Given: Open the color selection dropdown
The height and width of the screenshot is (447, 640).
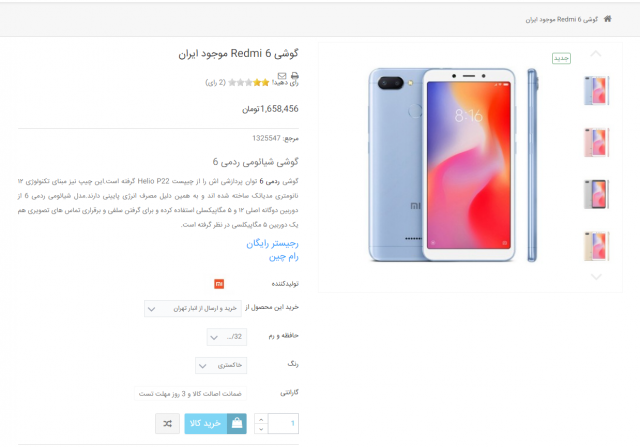Looking at the screenshot, I should pos(221,365).
